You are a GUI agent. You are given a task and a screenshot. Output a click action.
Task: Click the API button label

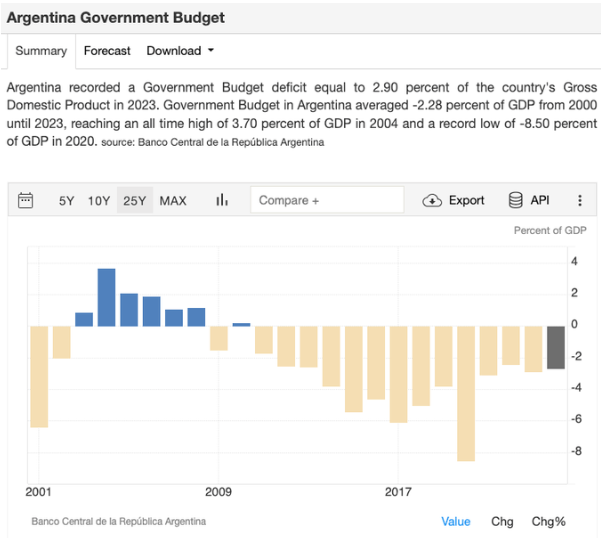540,200
